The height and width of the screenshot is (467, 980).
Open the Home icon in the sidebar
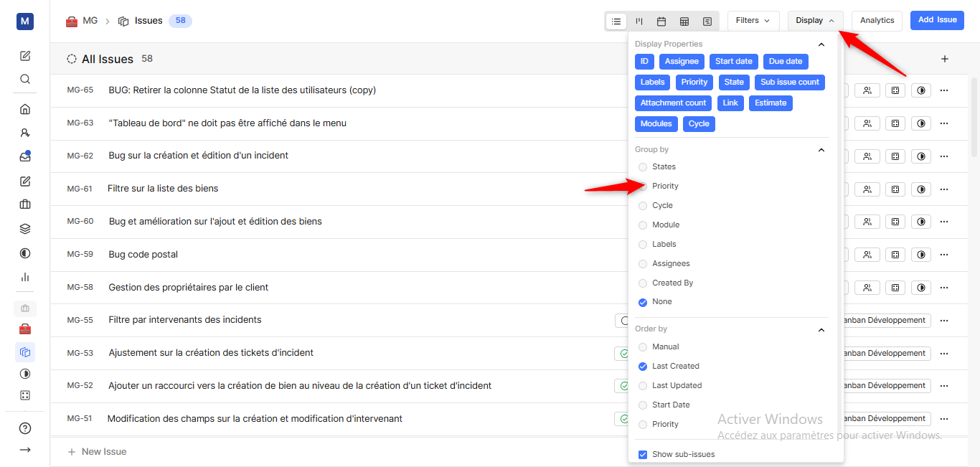click(24, 108)
